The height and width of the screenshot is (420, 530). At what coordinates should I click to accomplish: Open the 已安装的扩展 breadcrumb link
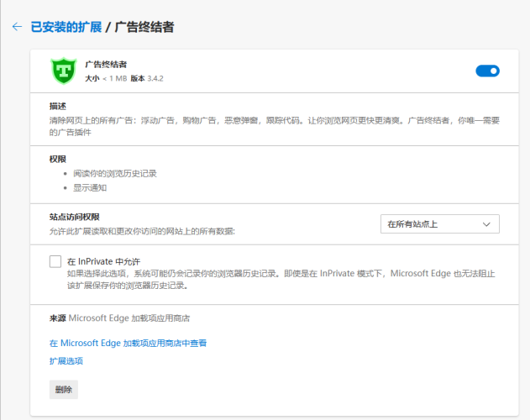pos(66,27)
